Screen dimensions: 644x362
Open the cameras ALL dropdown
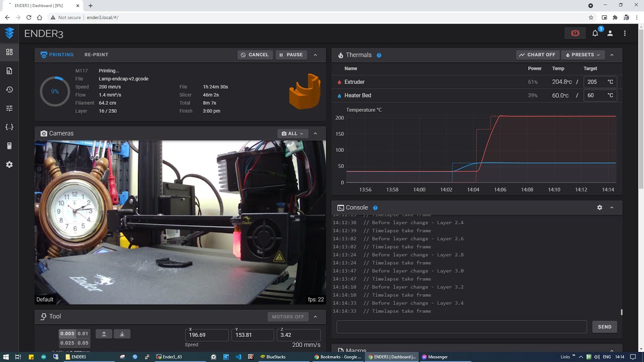292,134
